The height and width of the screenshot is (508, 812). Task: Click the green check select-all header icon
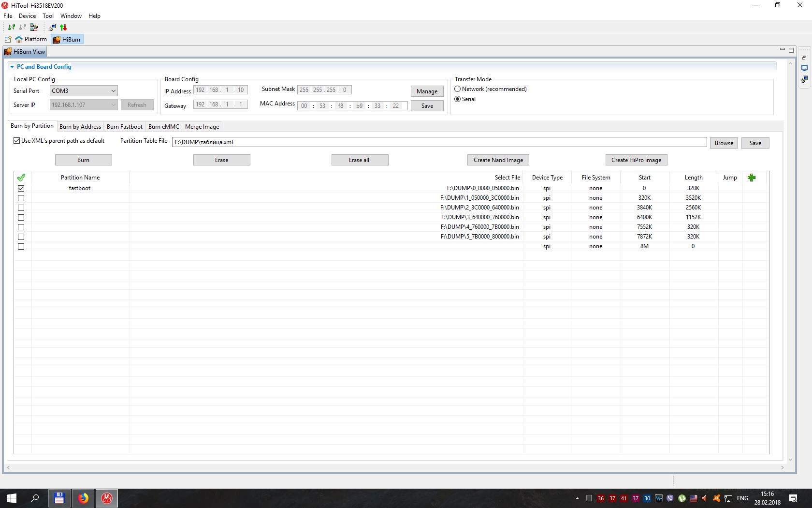point(21,178)
